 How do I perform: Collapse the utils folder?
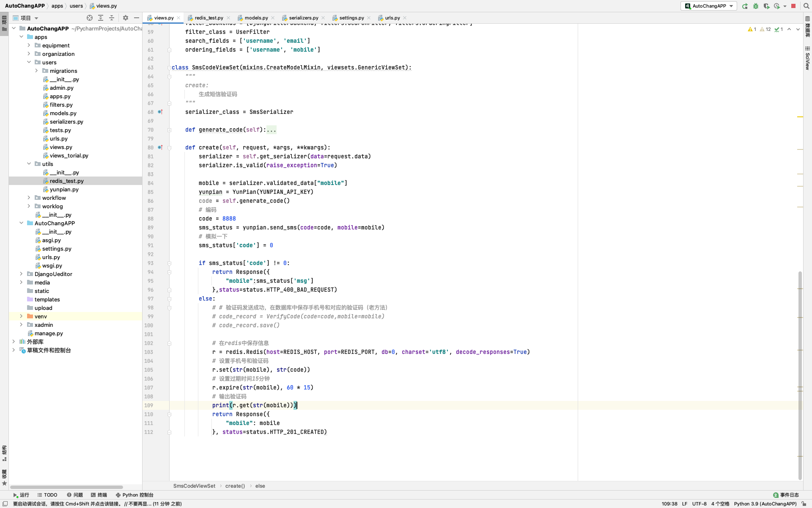tap(29, 164)
